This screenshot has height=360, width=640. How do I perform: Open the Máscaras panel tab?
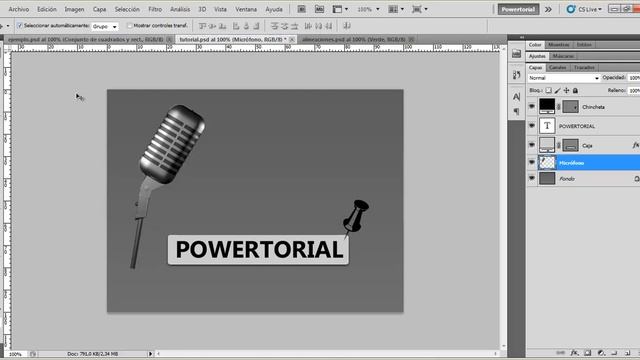(x=563, y=56)
